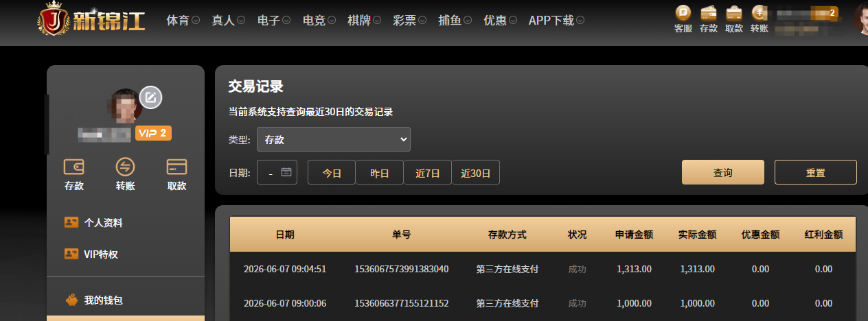
Task: Select order number 1536067573991383040
Action: (x=402, y=269)
